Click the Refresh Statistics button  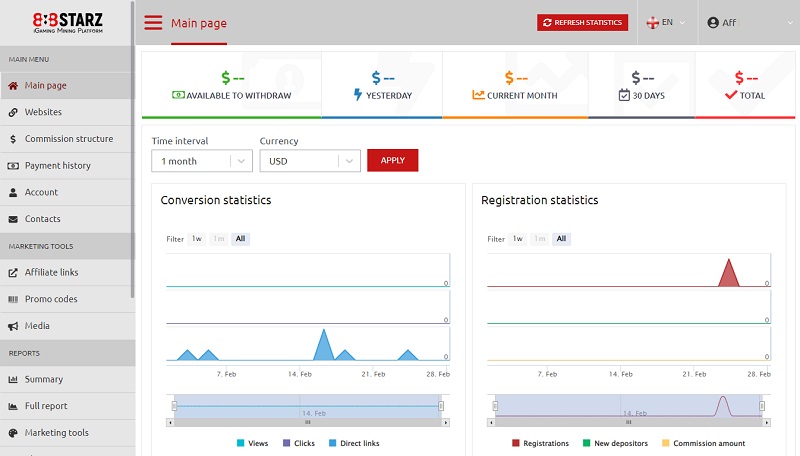click(582, 22)
